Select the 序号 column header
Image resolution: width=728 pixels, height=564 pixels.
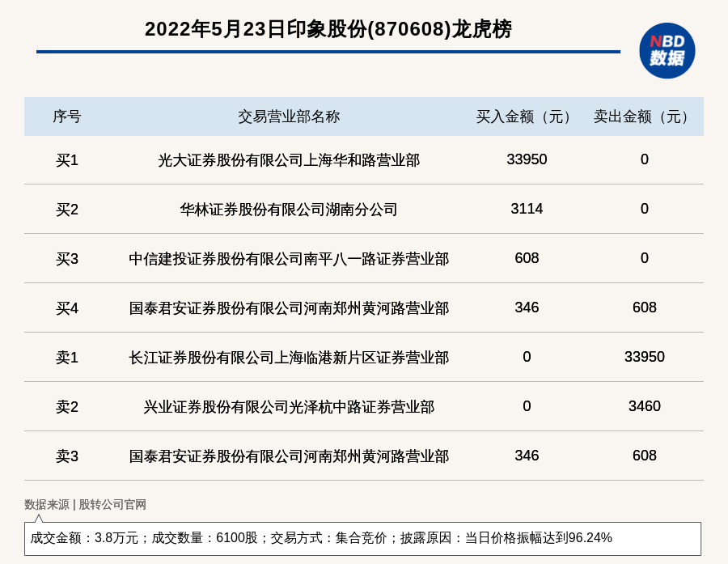click(x=67, y=117)
